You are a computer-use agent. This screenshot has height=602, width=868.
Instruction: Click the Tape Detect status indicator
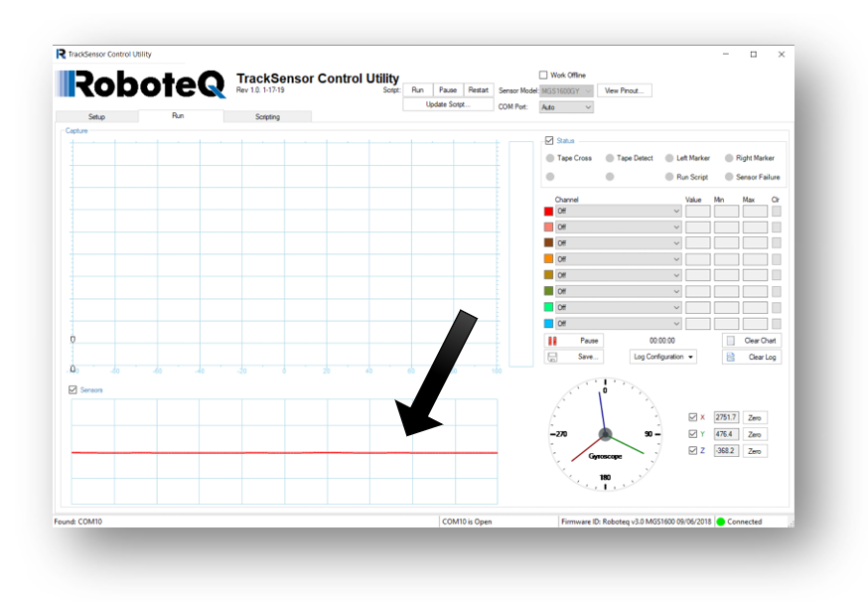point(610,158)
